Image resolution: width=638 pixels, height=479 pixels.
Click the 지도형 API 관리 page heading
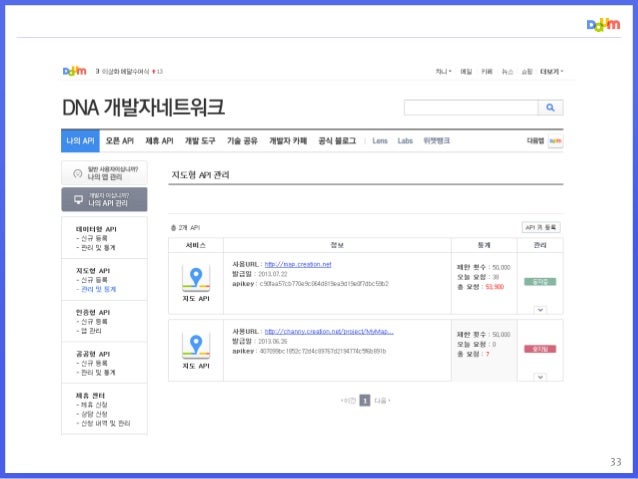point(201,175)
